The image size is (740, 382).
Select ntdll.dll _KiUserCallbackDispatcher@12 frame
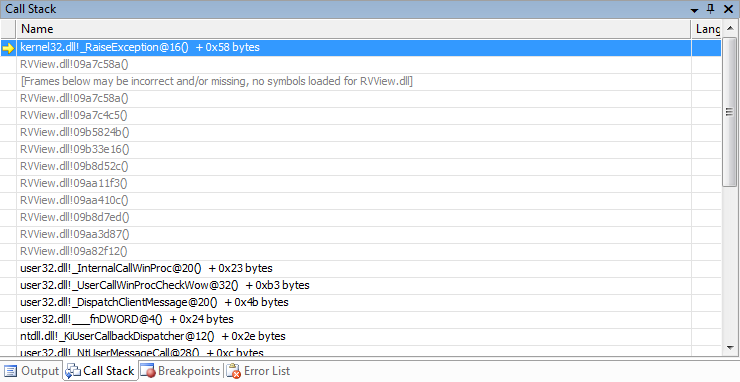361,336
